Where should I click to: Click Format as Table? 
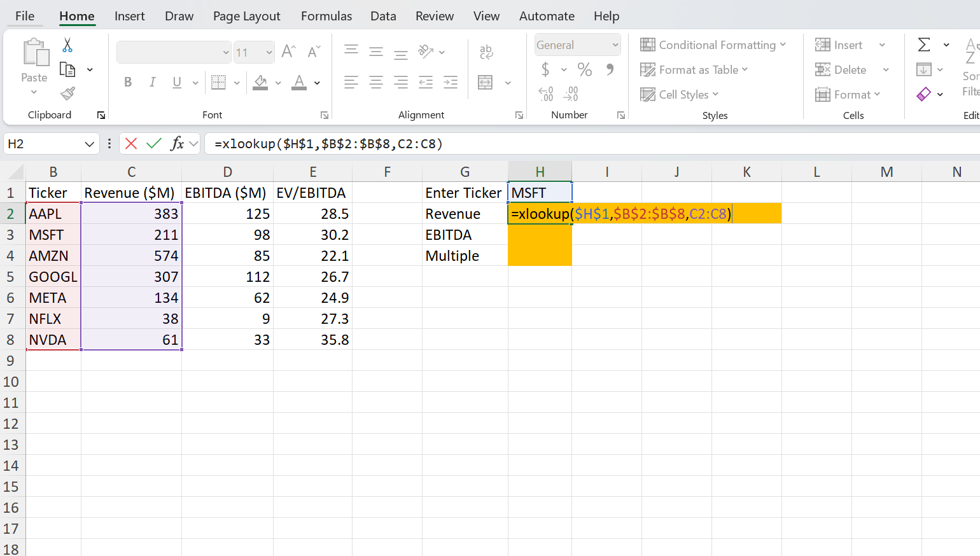pyautogui.click(x=695, y=69)
